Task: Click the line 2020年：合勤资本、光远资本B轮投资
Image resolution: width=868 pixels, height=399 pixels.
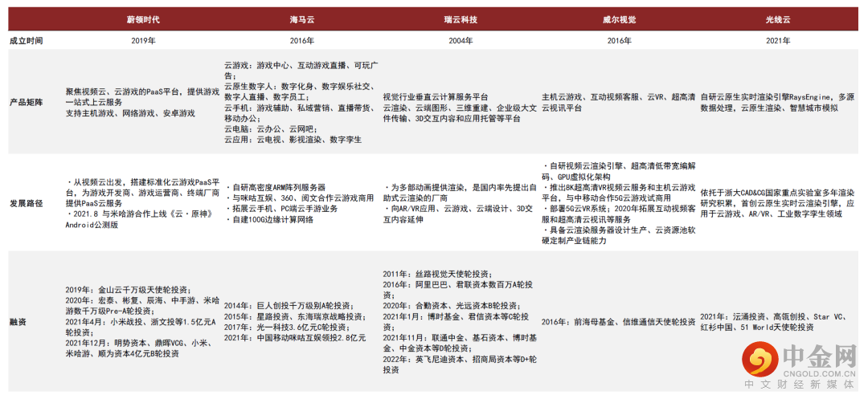Action: tap(452, 306)
